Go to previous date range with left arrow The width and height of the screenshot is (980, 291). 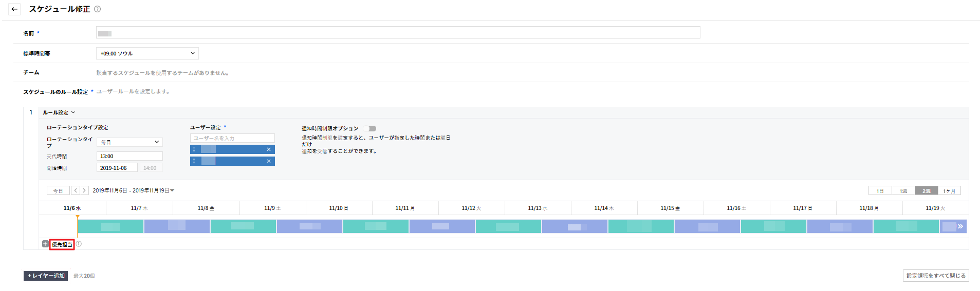(x=76, y=190)
